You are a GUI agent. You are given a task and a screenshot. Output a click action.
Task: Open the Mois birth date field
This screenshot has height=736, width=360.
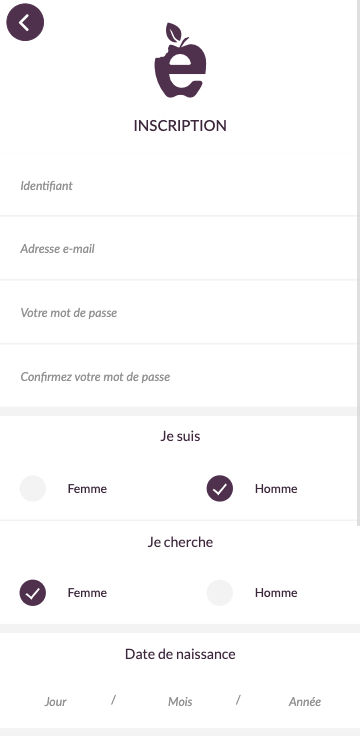[x=180, y=702]
